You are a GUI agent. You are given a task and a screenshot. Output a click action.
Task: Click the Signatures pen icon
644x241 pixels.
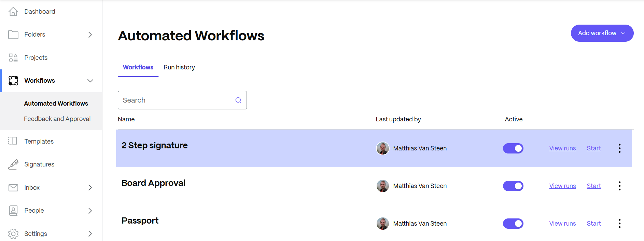tap(13, 164)
